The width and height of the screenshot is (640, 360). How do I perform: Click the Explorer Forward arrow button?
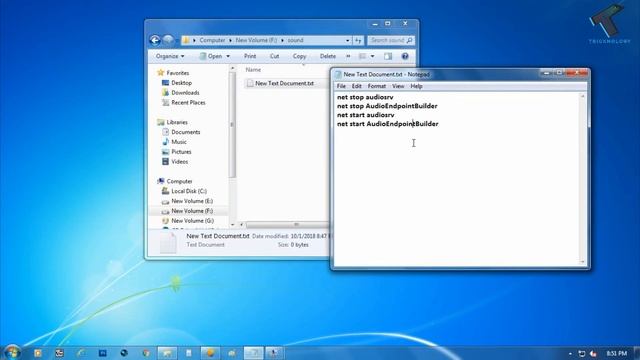(168, 40)
